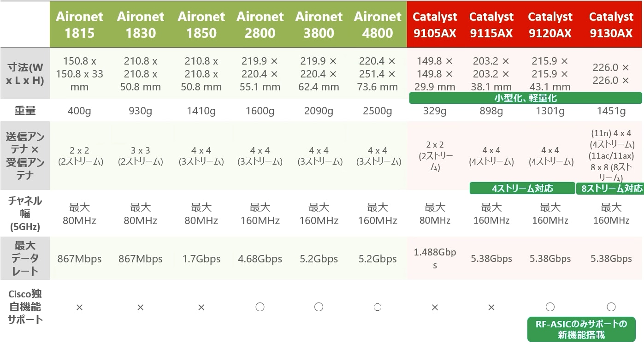Click the 2500g weight cell
644x344 pixels.
pyautogui.click(x=378, y=111)
